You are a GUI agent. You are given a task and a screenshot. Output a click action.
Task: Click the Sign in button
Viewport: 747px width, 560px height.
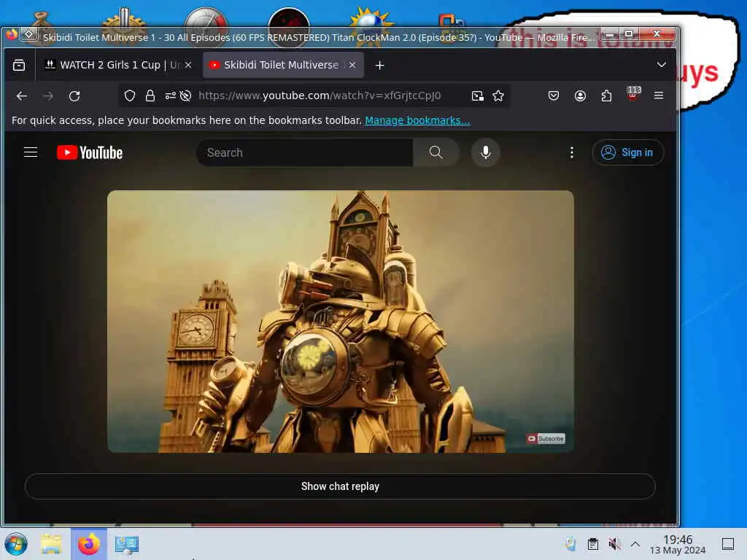pos(628,152)
